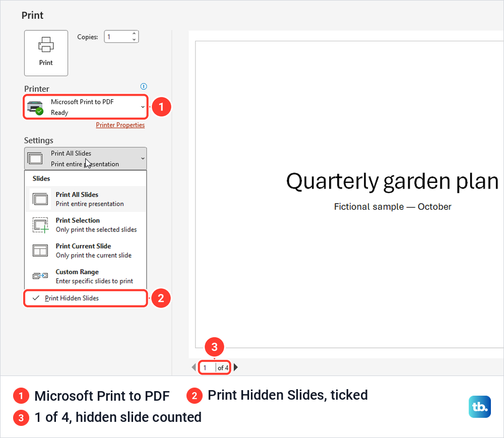Click the Print Current Slide layout icon

point(40,251)
